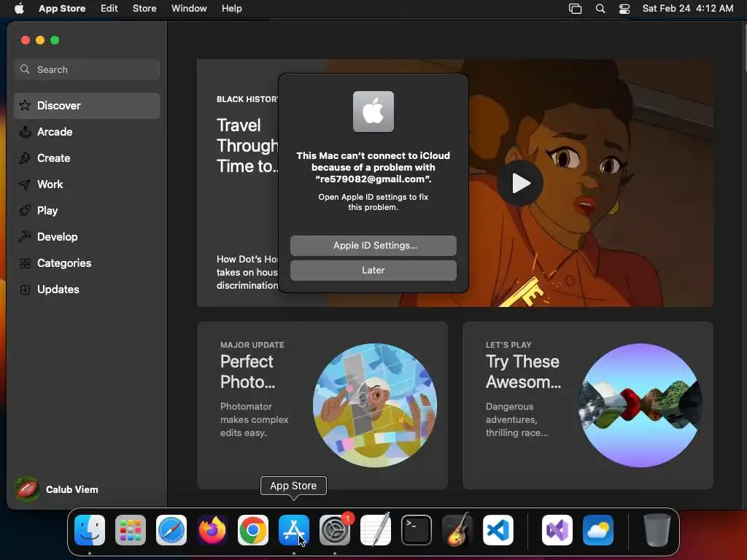Open the cloud weather app in Dock
Screen dimensions: 747x560
(598, 530)
